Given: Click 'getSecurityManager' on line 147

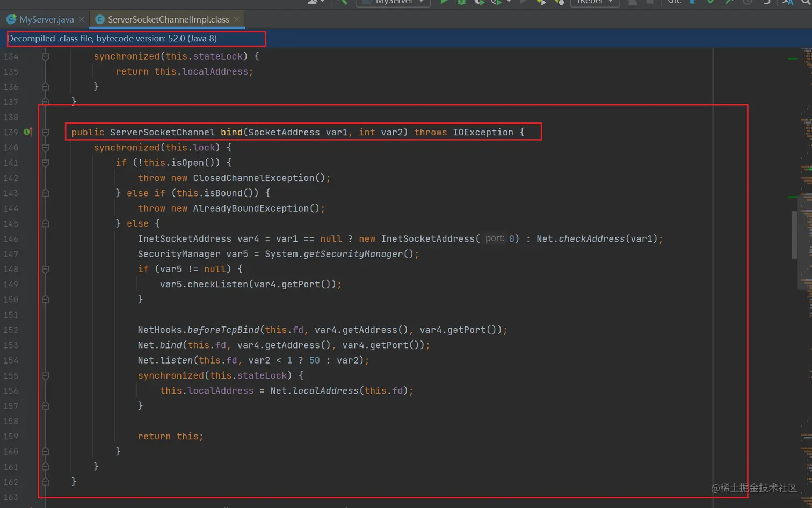Looking at the screenshot, I should tap(353, 254).
